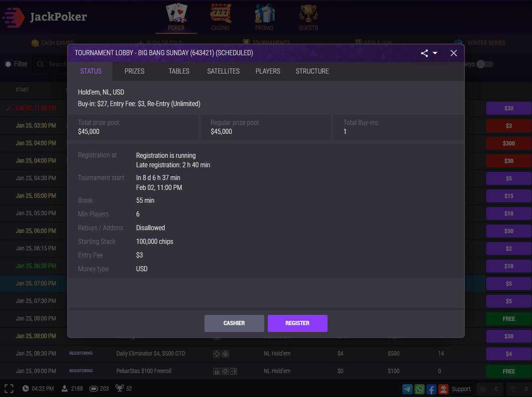Click the share icon in the tournament lobby header

[x=424, y=53]
